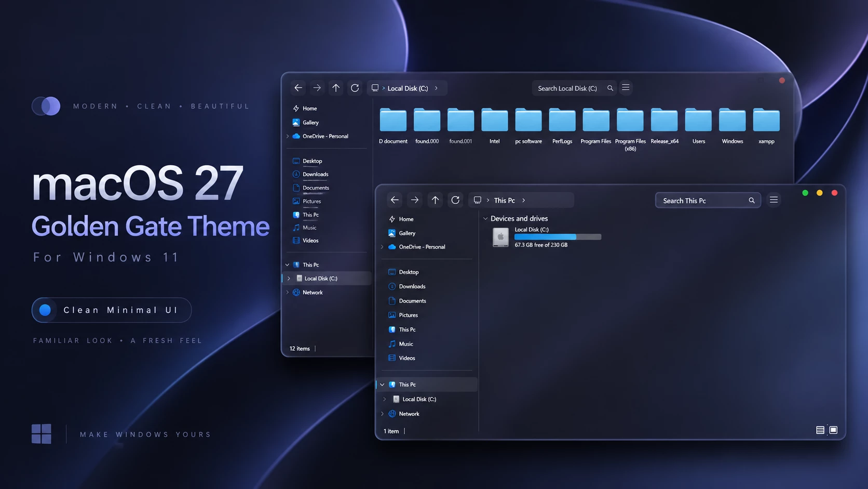This screenshot has width=868, height=489.
Task: Click search magnifier in Search Local Disk box
Action: pyautogui.click(x=610, y=88)
